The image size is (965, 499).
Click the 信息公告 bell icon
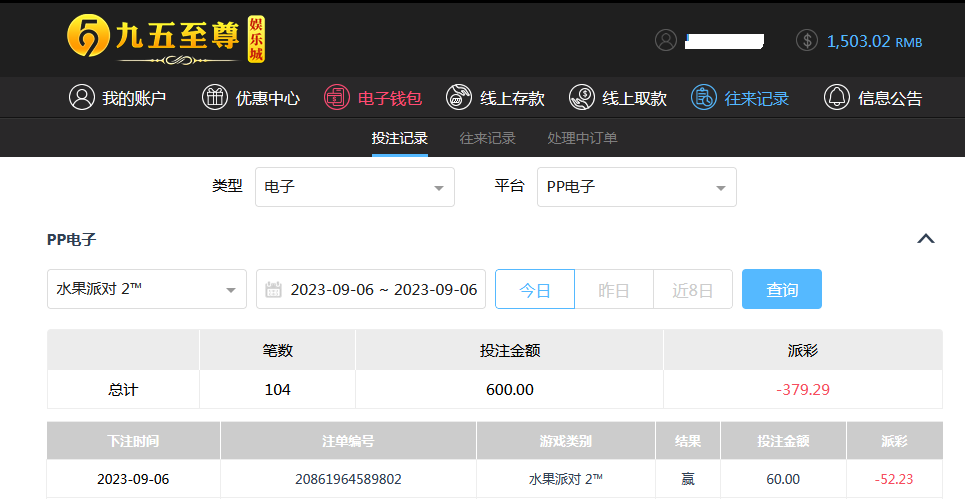click(836, 98)
